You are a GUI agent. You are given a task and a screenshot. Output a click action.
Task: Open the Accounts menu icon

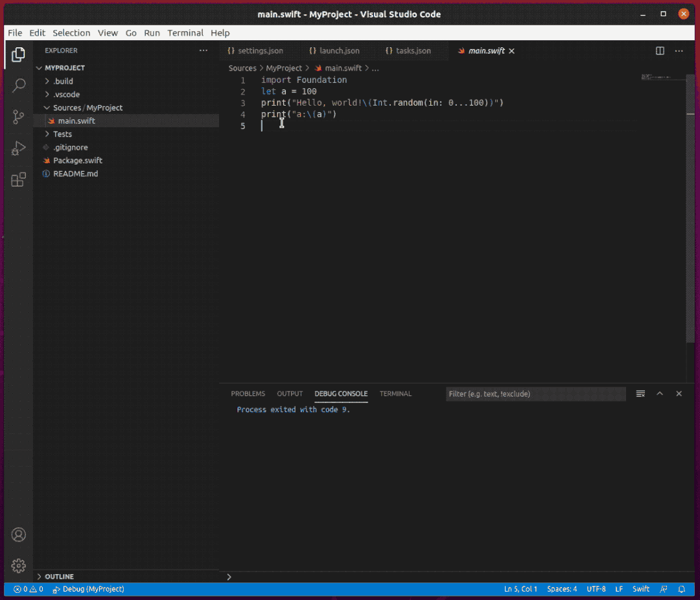(18, 535)
